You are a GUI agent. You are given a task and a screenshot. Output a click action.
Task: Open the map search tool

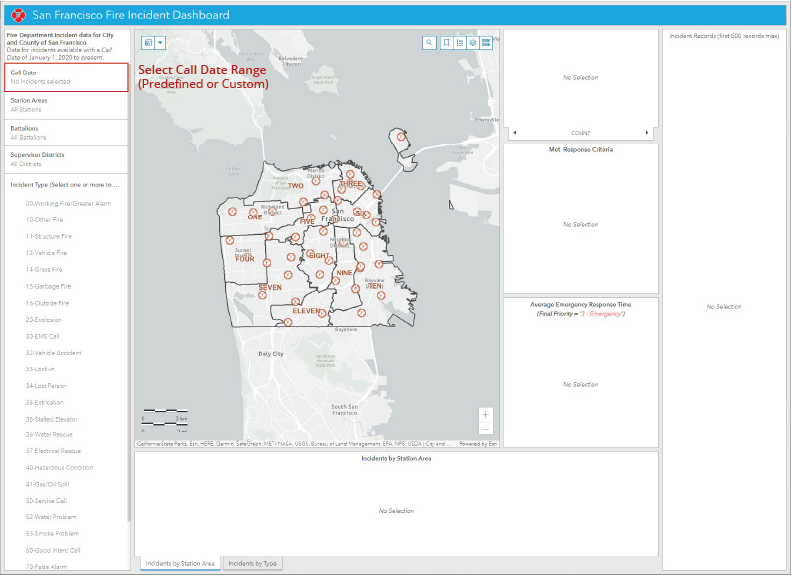click(x=429, y=43)
